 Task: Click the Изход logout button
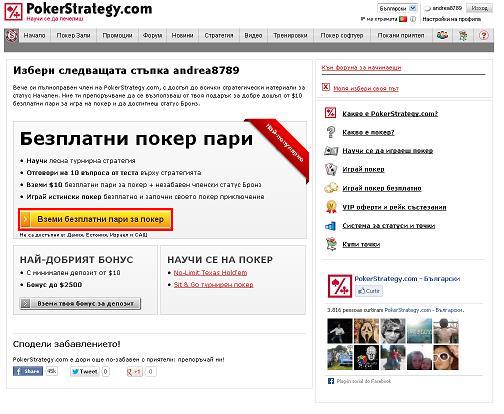point(479,8)
